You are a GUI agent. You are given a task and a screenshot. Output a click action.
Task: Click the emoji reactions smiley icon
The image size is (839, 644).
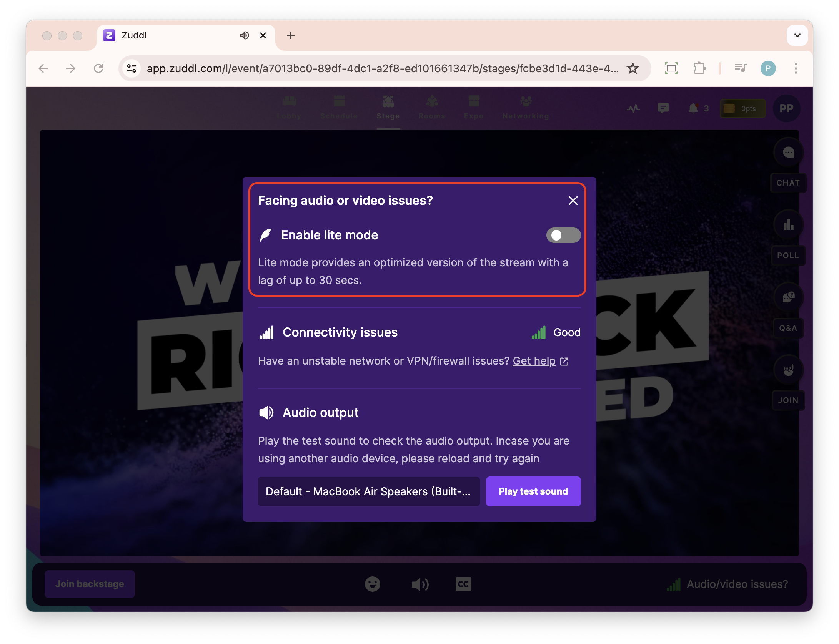point(372,584)
